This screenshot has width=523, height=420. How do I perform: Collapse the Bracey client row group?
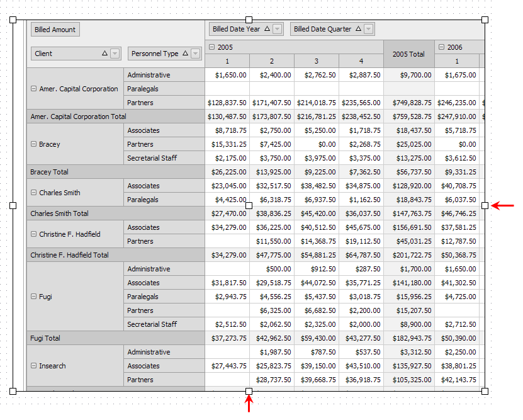(x=33, y=144)
